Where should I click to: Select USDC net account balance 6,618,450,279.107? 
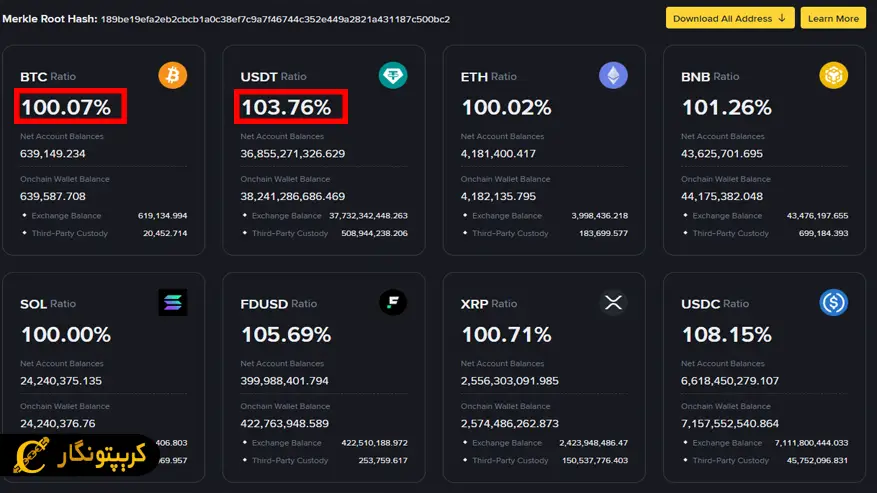(730, 381)
